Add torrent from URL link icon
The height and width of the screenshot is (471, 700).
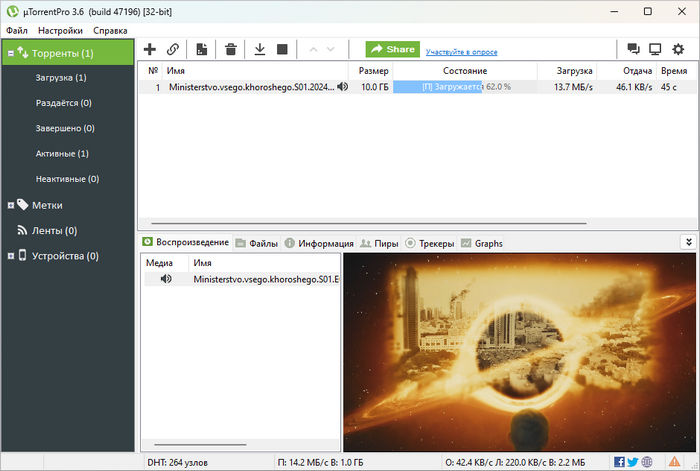pos(173,49)
